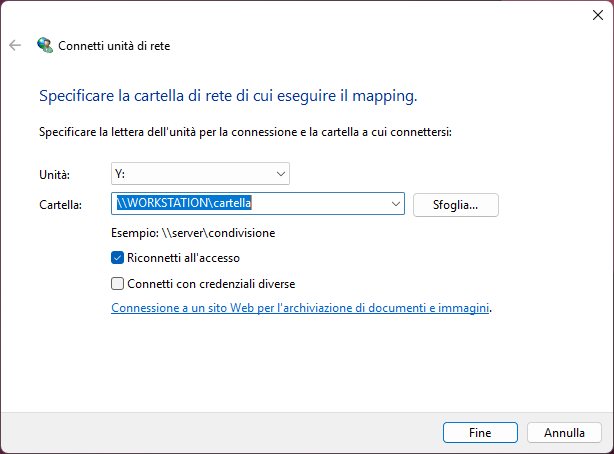Viewport: 614px width, 454px height.
Task: Click the Sfoglia... button
Action: click(x=455, y=205)
